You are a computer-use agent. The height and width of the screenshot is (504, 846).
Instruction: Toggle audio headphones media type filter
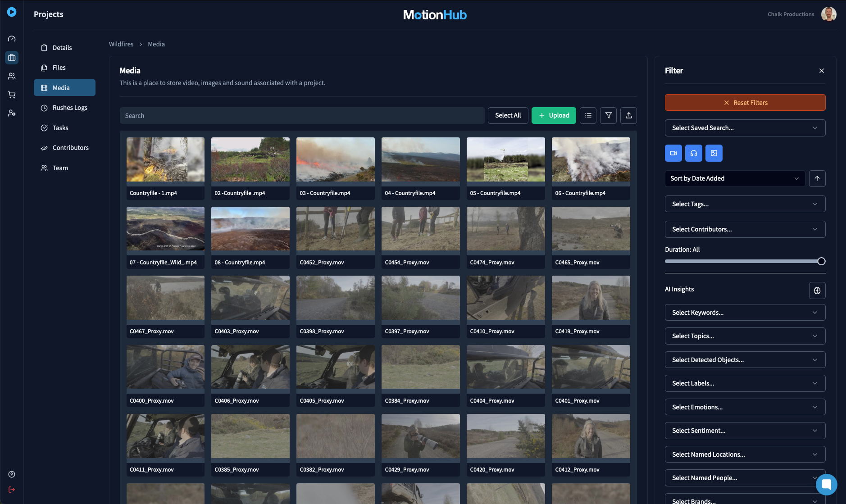pos(693,153)
